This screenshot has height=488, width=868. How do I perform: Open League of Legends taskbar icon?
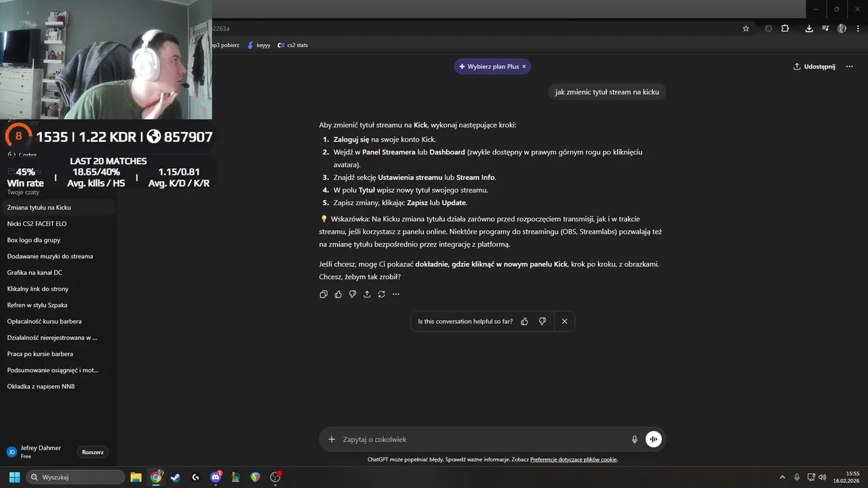tap(235, 477)
